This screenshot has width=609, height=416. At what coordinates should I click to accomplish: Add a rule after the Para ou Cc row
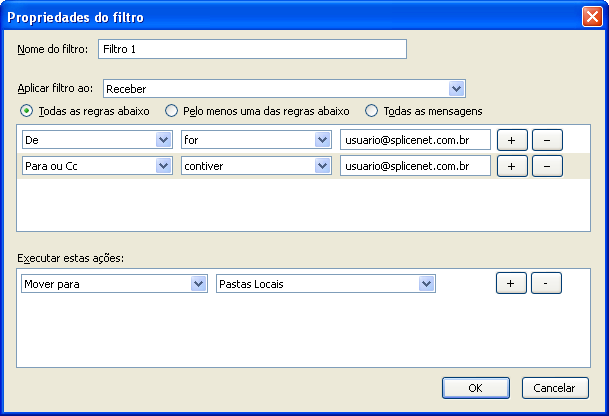(512, 166)
